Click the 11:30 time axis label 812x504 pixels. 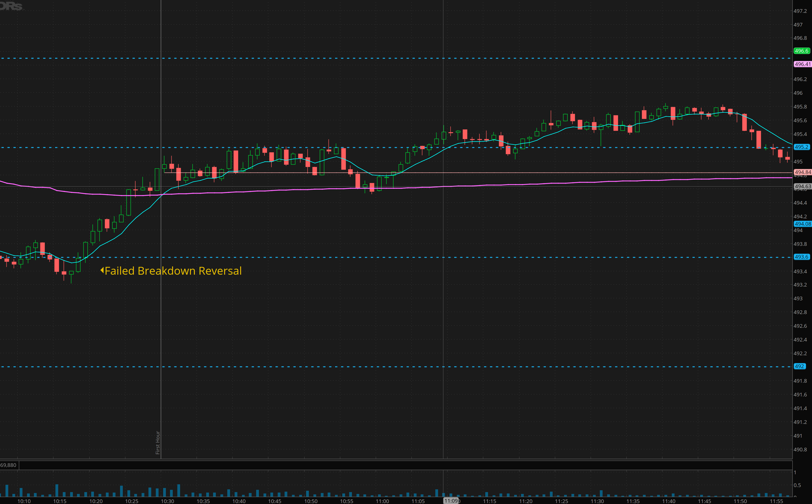[x=597, y=501]
